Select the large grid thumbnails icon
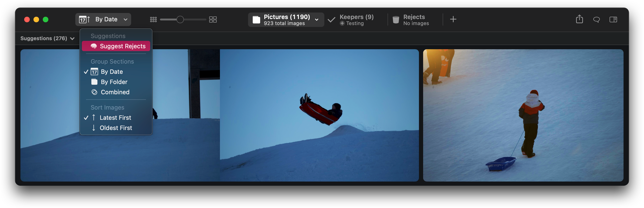 click(213, 19)
